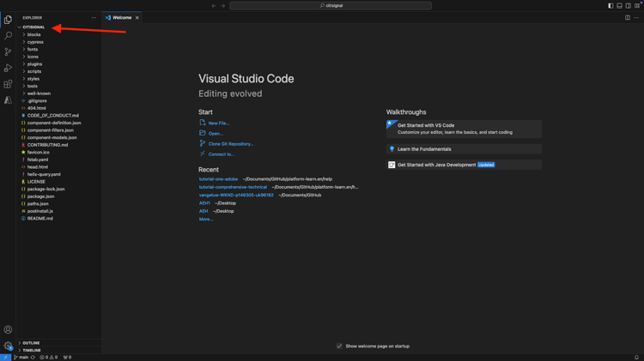Image resolution: width=644 pixels, height=361 pixels.
Task: Open the .gitignore file
Action: pos(37,101)
